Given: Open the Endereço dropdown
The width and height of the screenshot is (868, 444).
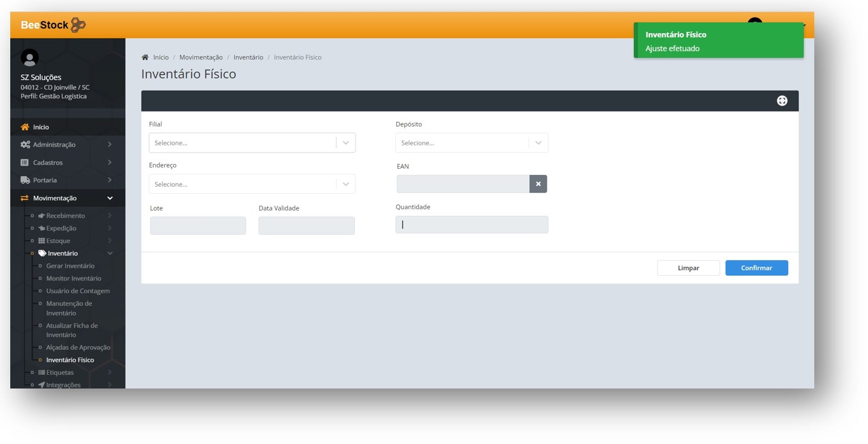Looking at the screenshot, I should [252, 184].
